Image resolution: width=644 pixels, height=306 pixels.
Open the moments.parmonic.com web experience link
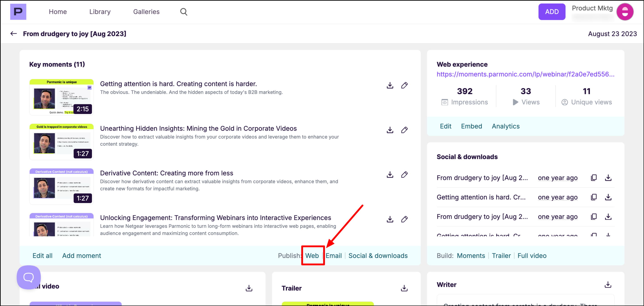click(x=525, y=74)
